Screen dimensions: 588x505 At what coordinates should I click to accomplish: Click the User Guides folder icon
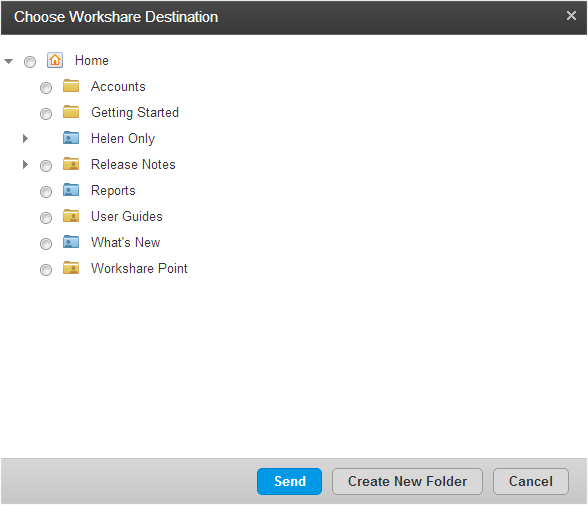click(71, 216)
